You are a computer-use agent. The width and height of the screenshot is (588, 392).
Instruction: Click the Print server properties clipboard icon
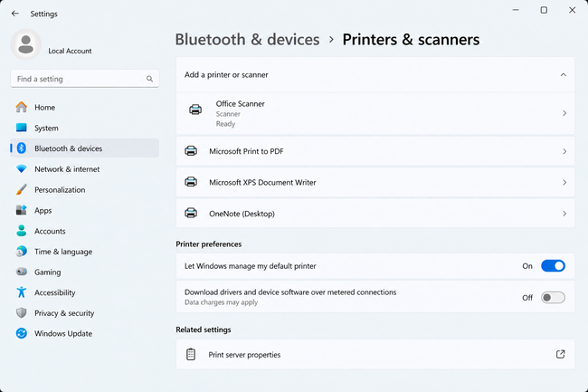191,354
